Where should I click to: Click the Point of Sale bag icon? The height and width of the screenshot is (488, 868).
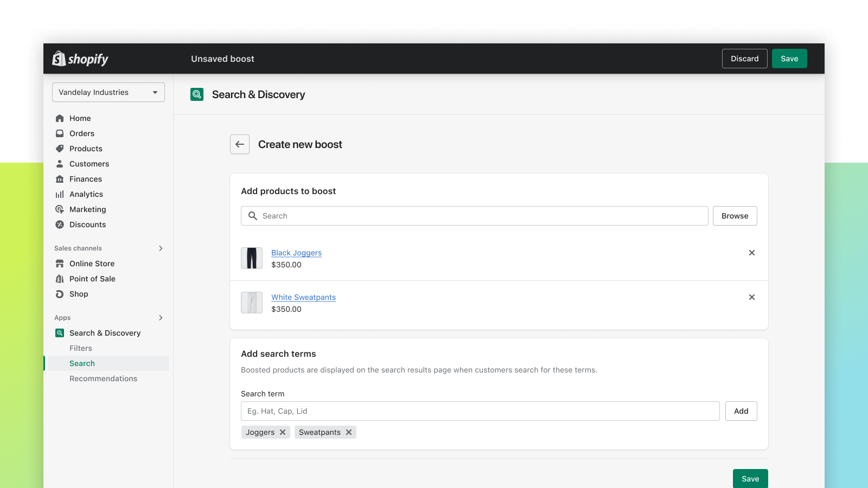coord(60,279)
